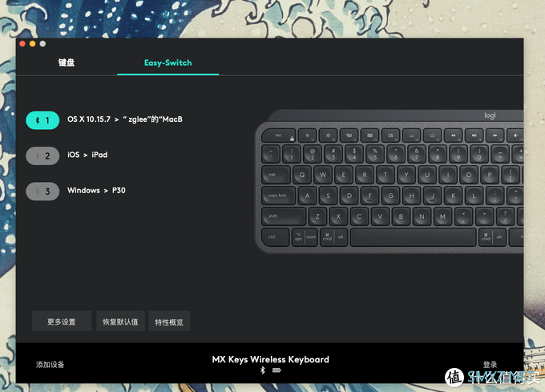Viewport: 545px width, 392px height.
Task: Click the play/pause media key on keyboard image
Action: pos(474,135)
